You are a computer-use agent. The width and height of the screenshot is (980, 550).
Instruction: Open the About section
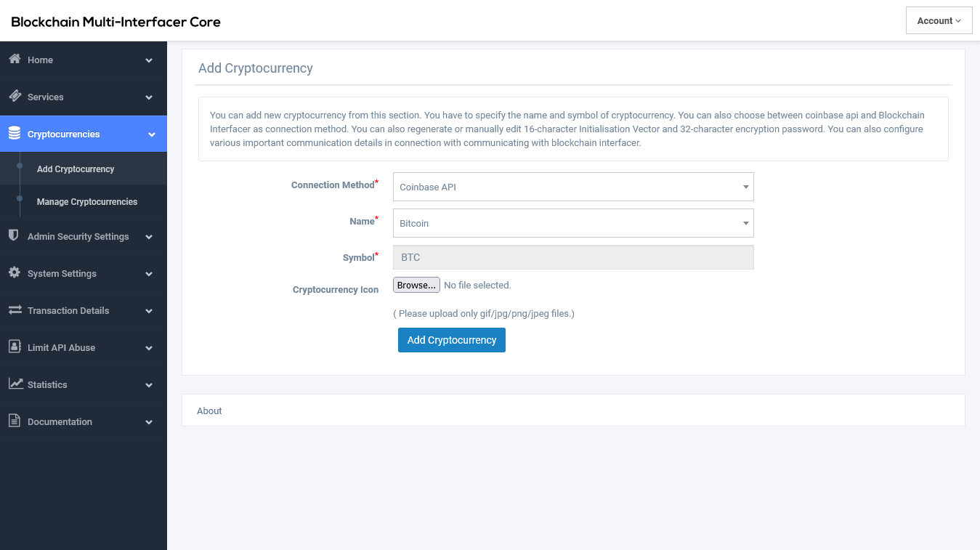tap(209, 411)
